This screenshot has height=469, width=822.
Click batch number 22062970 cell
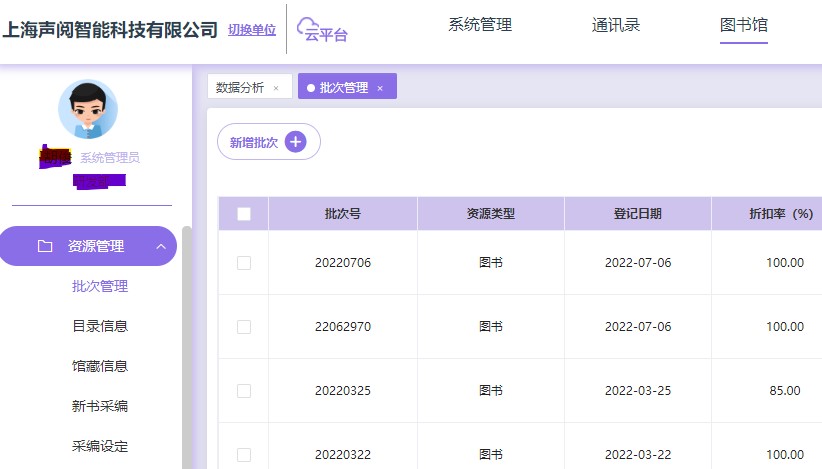(343, 327)
